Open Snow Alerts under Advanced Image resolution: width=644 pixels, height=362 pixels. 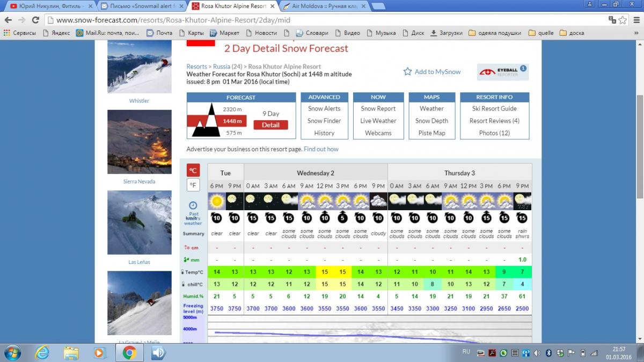pos(324,108)
